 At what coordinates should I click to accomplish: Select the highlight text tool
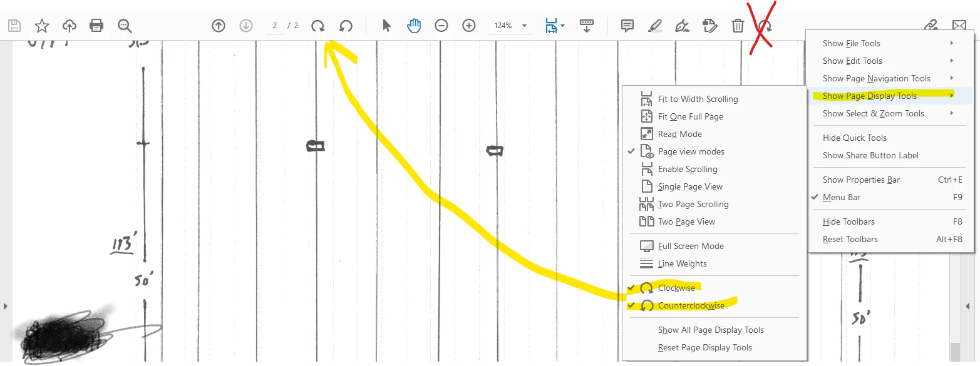point(655,26)
